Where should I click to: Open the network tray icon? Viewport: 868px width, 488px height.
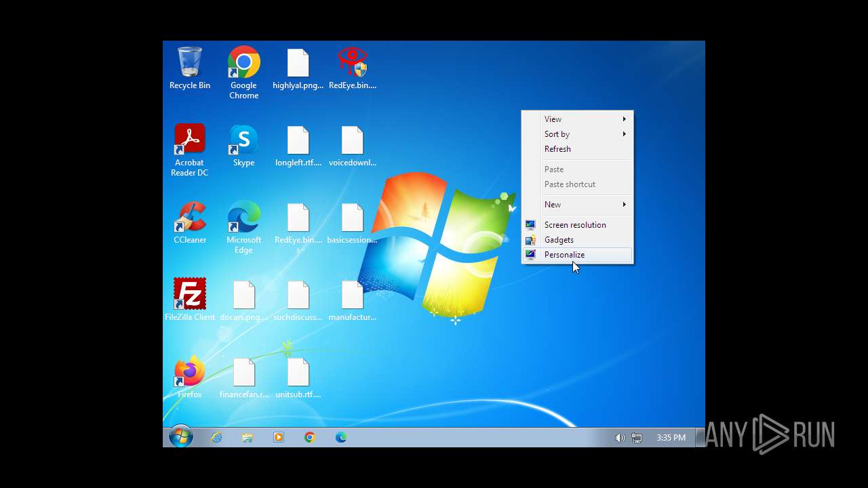[637, 438]
